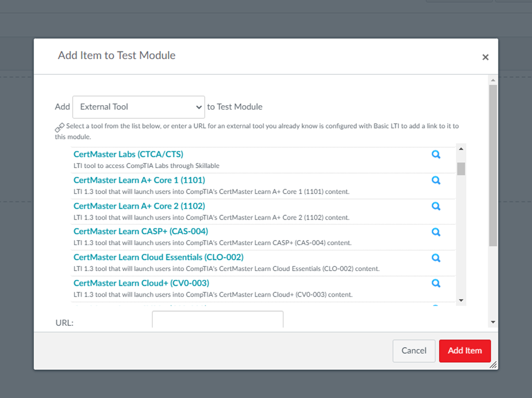Click the tool list scrollbar thumb

click(x=461, y=169)
